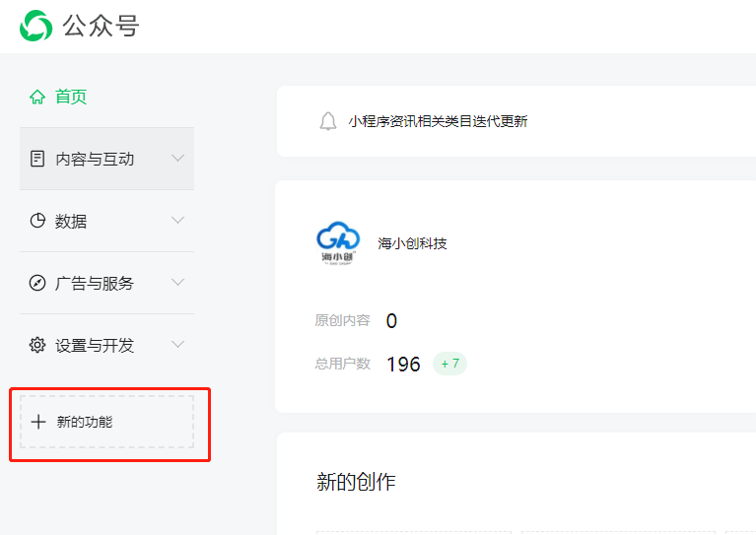Click the gear icon beside 设置与开发
The image size is (756, 535).
(37, 345)
